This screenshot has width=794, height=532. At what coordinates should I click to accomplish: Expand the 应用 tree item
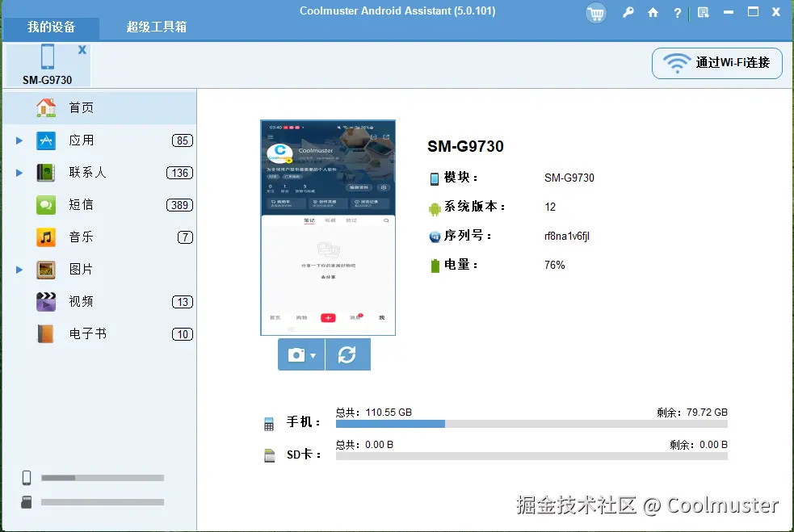(x=18, y=140)
